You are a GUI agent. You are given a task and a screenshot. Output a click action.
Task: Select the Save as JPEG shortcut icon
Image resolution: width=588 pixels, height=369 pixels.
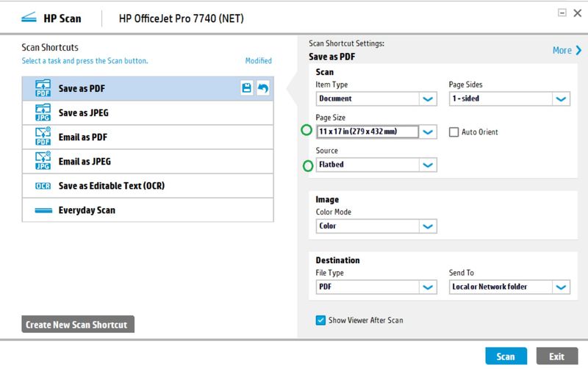(x=43, y=113)
